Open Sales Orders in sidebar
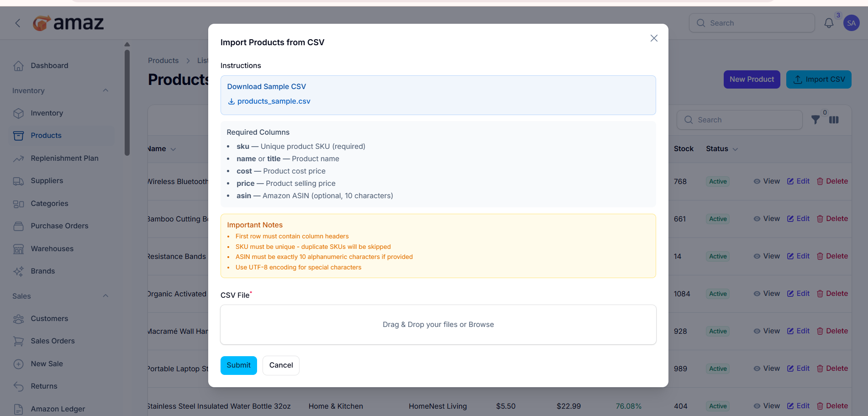Viewport: 868px width, 416px height. click(x=53, y=341)
